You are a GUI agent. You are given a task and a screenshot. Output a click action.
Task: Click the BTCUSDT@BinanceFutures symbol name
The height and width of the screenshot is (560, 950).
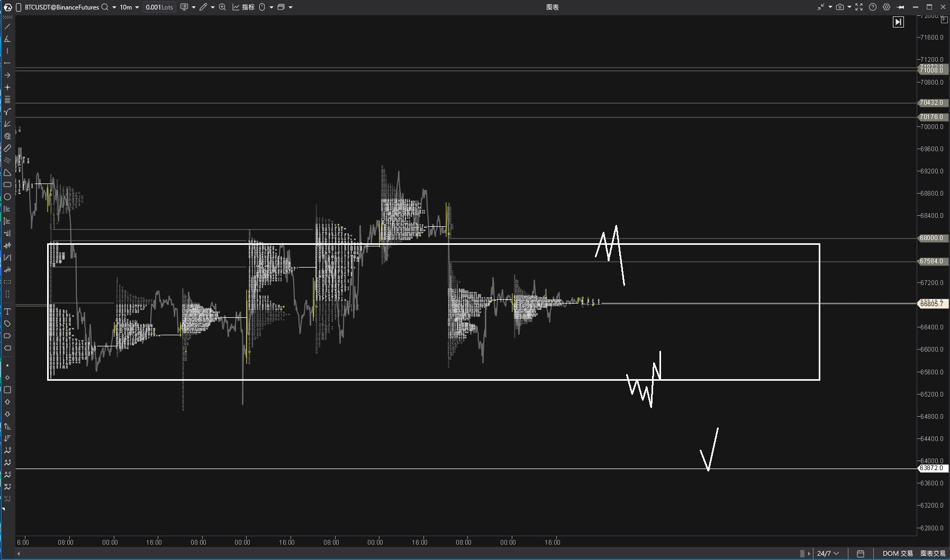point(62,7)
